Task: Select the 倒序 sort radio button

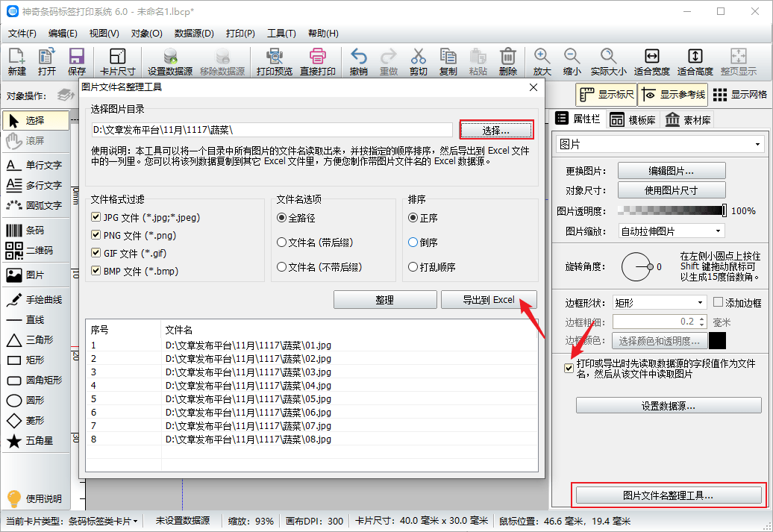Action: 413,242
